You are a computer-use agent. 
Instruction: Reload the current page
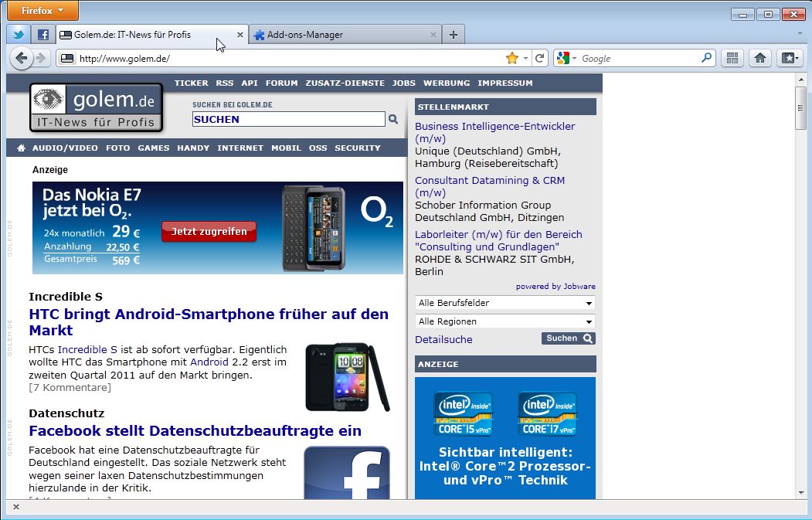click(540, 58)
